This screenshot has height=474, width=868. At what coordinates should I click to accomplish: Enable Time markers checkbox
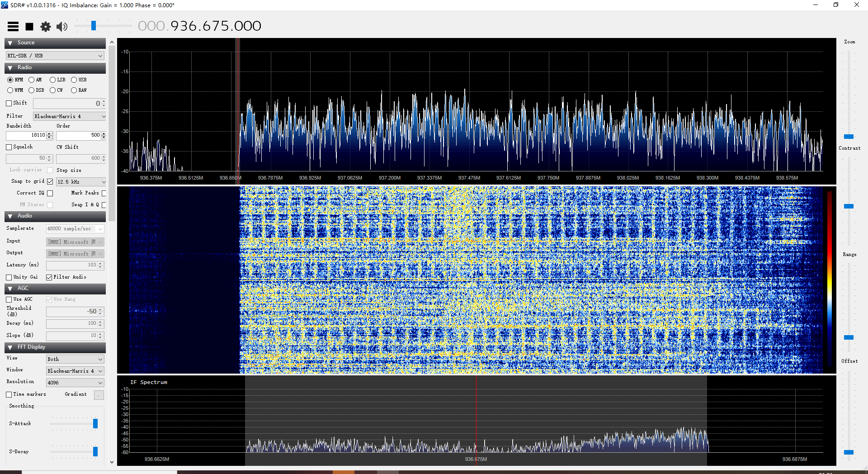click(x=9, y=394)
